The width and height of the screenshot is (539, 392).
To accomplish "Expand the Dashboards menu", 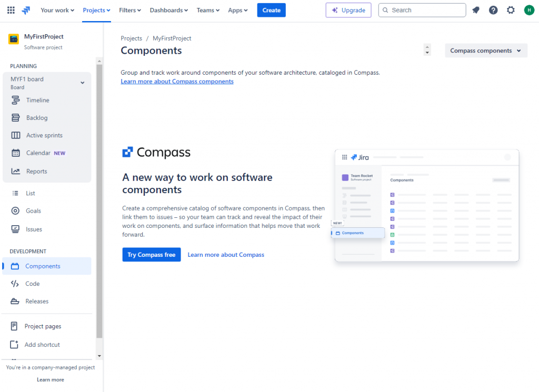I will (x=169, y=11).
